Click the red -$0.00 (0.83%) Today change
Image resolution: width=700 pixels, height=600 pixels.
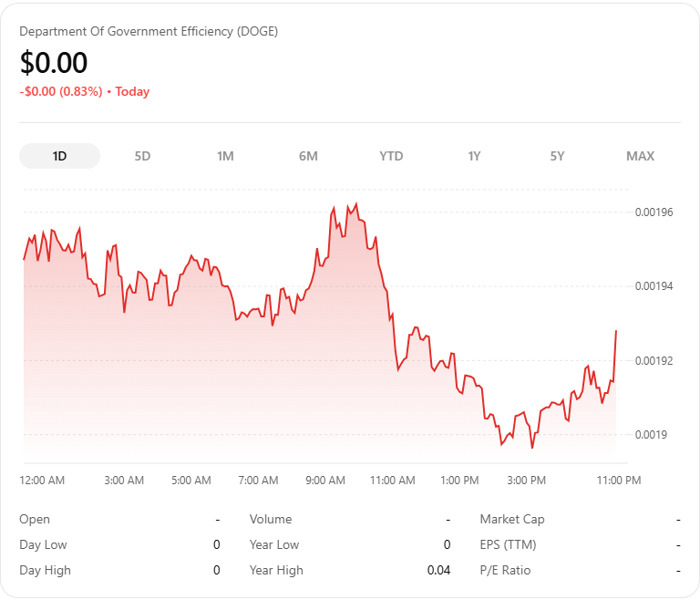pyautogui.click(x=84, y=92)
